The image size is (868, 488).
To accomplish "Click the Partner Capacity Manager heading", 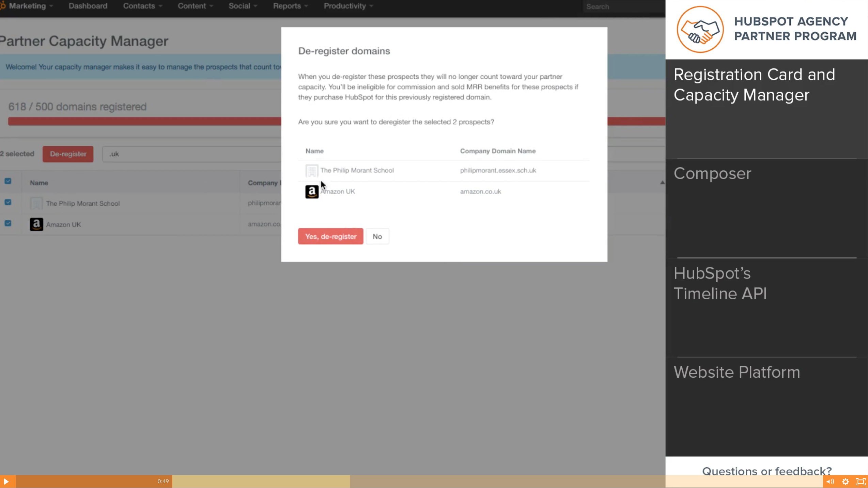I will pos(84,41).
